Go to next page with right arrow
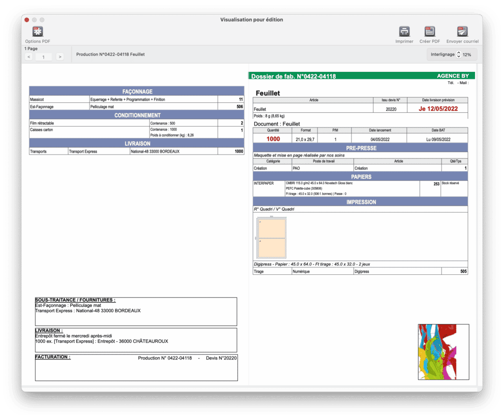The image size is (504, 420). (x=60, y=57)
